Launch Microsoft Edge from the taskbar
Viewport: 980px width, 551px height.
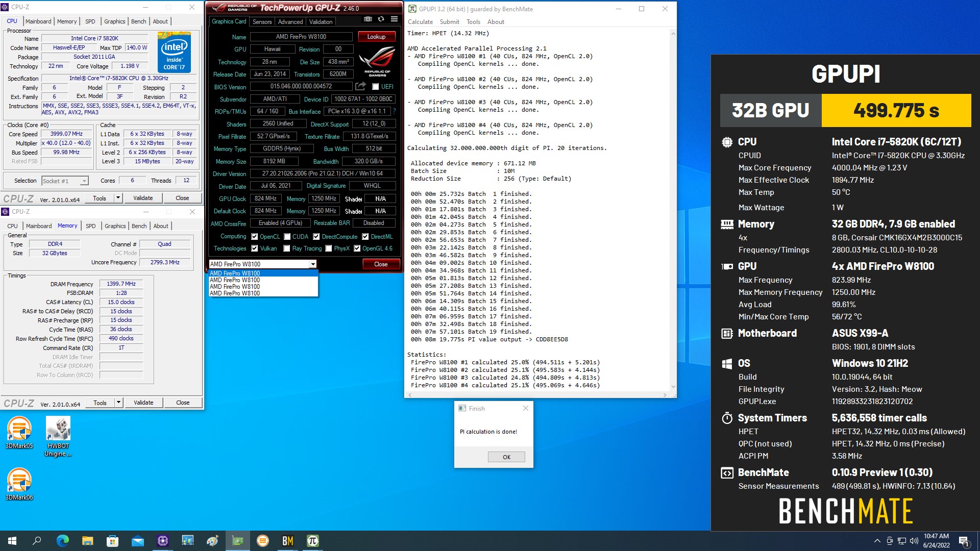pos(62,541)
